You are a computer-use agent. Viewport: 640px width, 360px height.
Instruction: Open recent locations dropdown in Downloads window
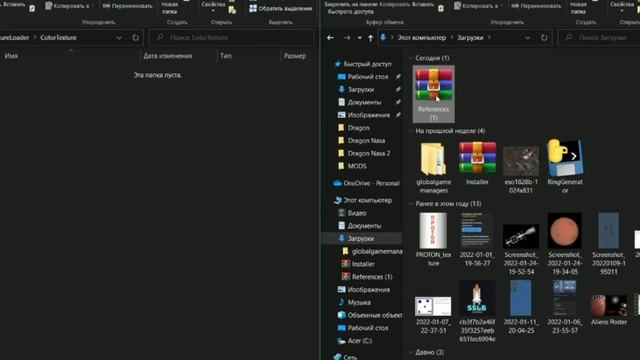click(x=360, y=38)
